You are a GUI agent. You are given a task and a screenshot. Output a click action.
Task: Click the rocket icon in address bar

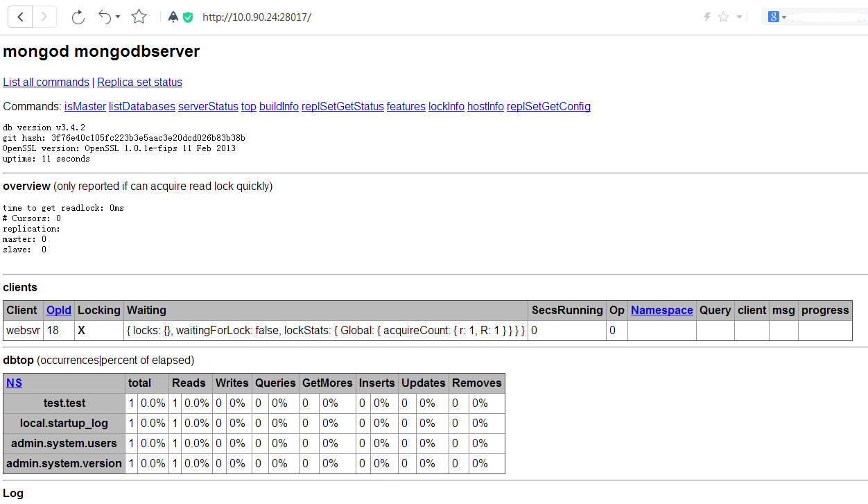point(173,17)
